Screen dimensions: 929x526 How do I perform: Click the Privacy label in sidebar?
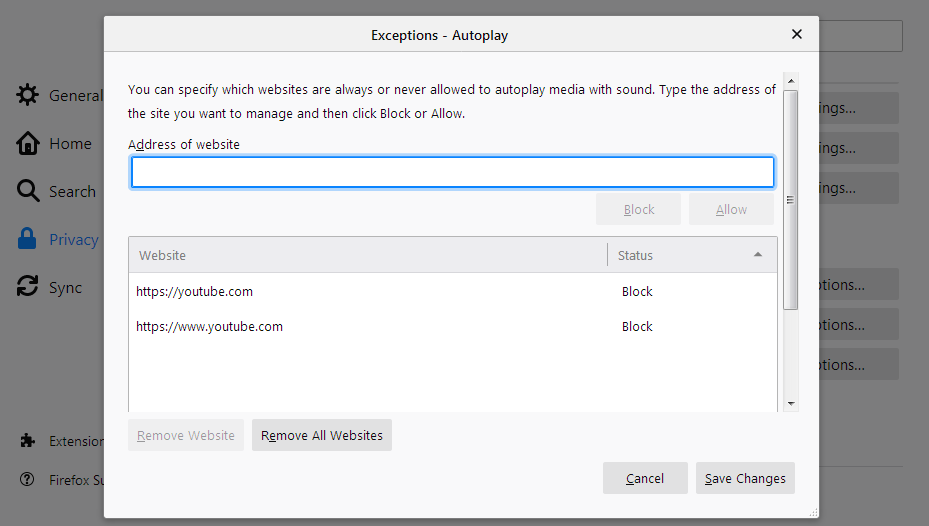73,239
